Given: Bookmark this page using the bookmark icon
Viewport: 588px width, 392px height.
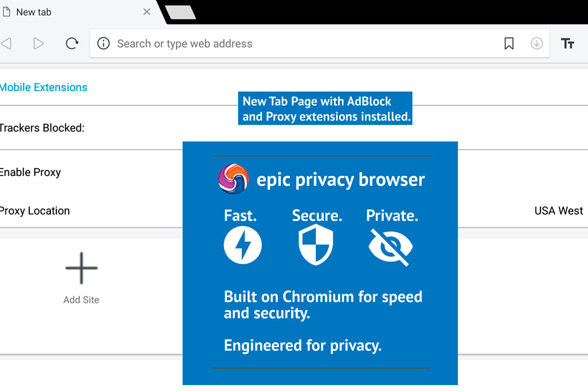Looking at the screenshot, I should tap(508, 43).
